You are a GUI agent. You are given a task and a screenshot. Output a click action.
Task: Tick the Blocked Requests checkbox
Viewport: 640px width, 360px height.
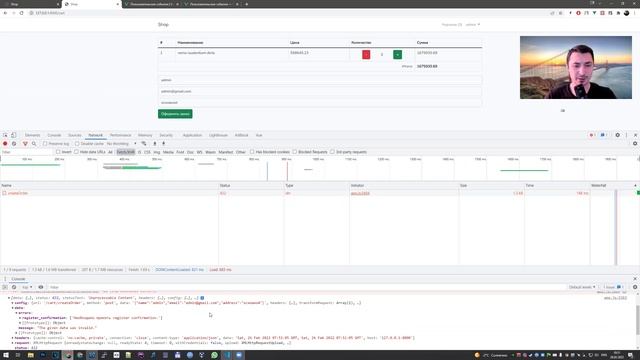coord(294,152)
